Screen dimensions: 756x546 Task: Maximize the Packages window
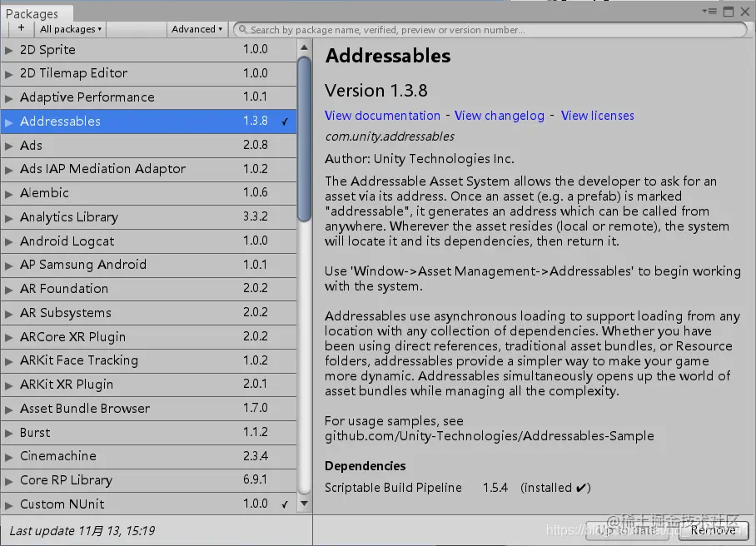[x=729, y=12]
